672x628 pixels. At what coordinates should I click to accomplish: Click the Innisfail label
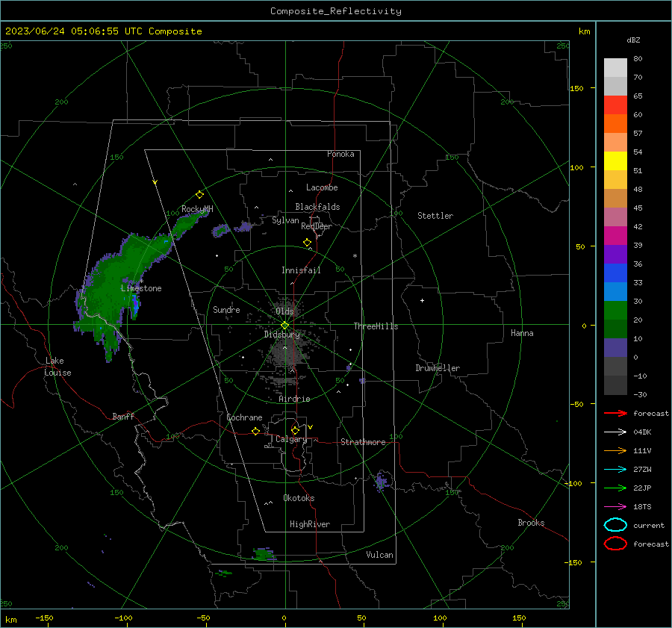[301, 270]
